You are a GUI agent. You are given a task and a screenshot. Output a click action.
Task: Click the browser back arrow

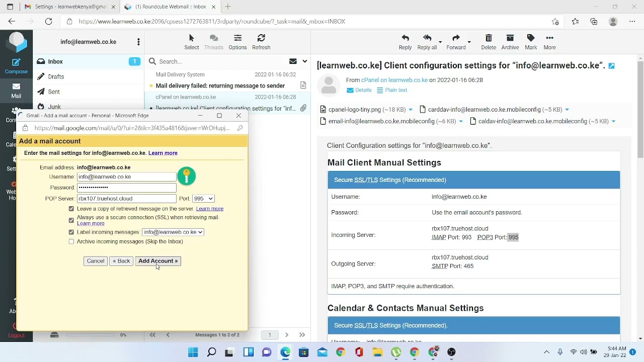click(x=12, y=21)
